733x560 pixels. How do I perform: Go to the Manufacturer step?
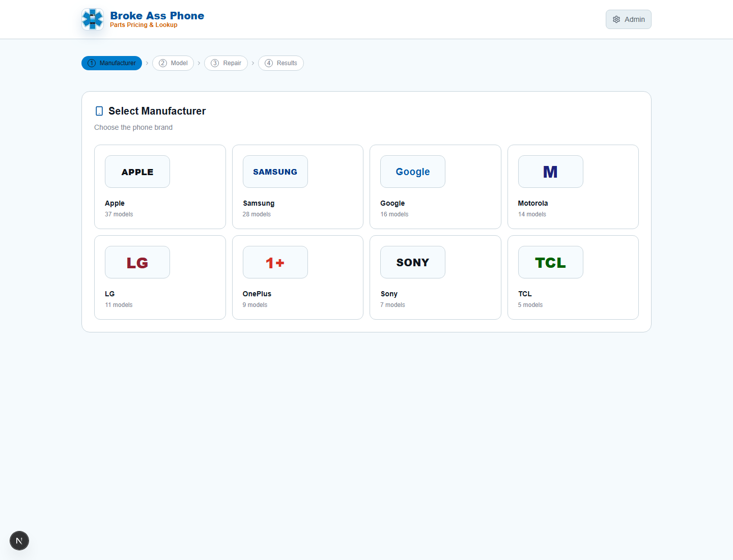tap(111, 63)
